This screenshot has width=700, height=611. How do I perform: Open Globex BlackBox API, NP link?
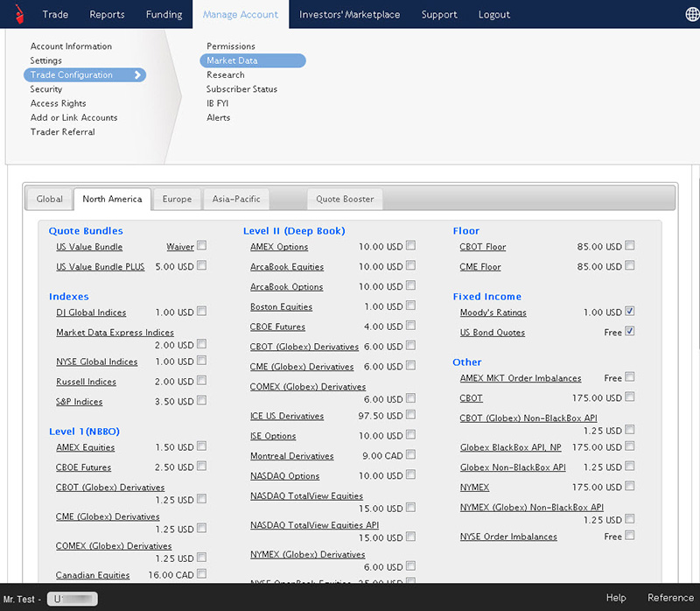tap(511, 447)
